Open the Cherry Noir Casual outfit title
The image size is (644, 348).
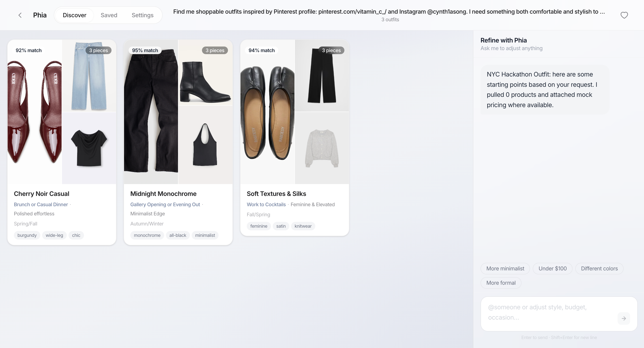pyautogui.click(x=41, y=194)
